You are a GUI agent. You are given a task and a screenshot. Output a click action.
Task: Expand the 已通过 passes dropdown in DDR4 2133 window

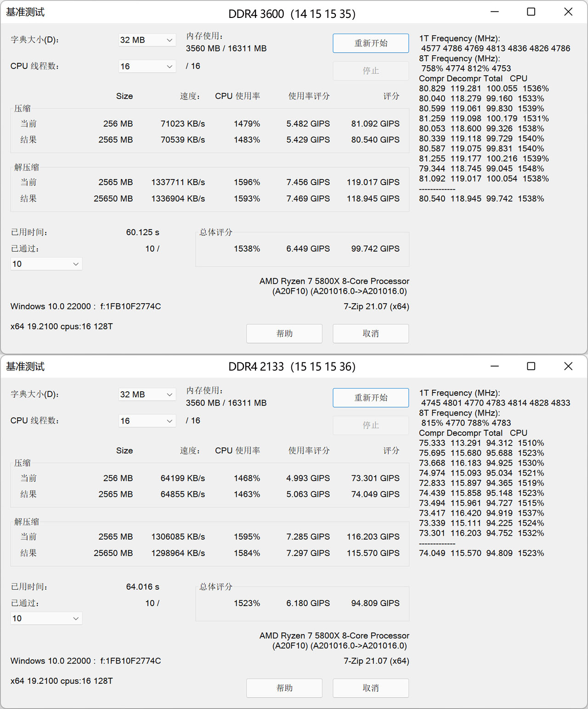pyautogui.click(x=45, y=618)
